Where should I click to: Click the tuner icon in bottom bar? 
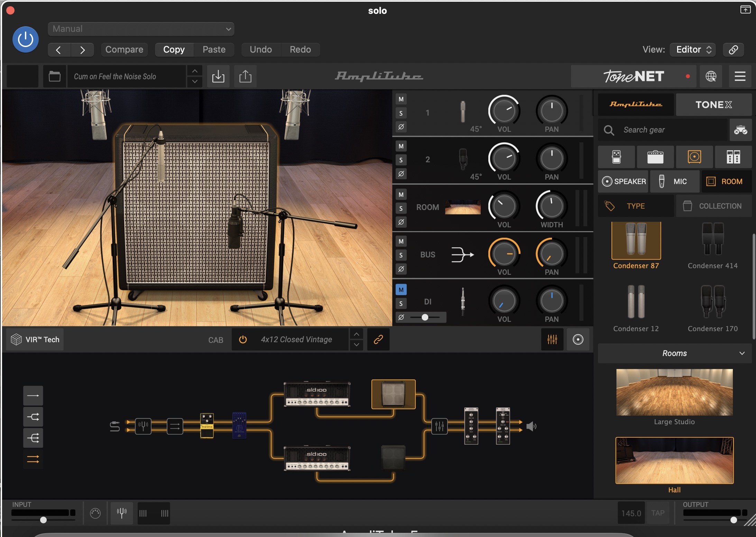(122, 513)
